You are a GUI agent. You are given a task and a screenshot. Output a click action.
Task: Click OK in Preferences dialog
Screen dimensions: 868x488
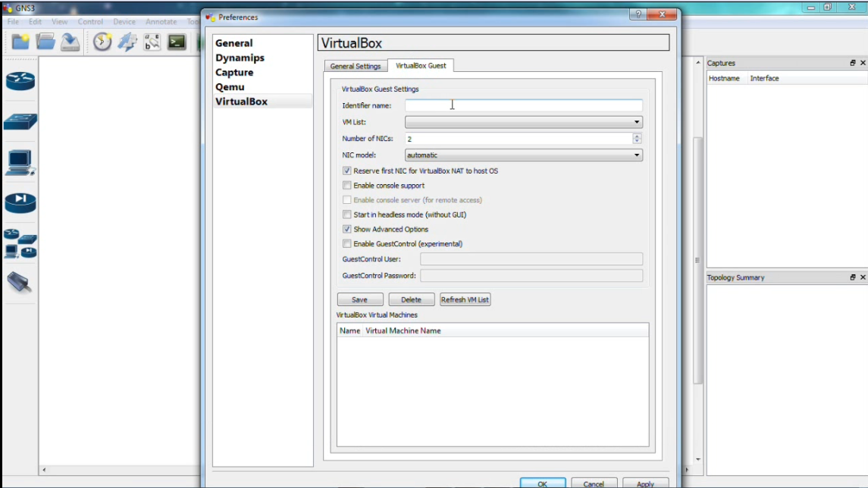pyautogui.click(x=543, y=483)
